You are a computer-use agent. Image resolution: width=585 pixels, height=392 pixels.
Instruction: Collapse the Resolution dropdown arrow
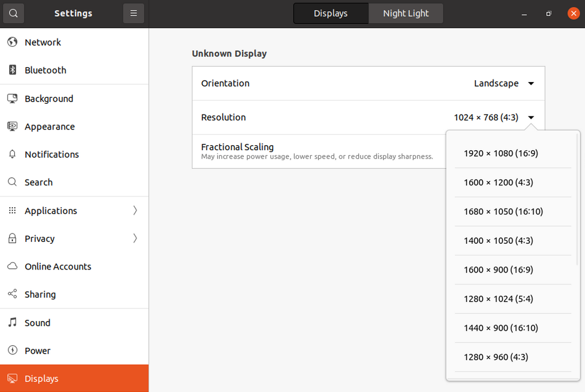coord(531,118)
